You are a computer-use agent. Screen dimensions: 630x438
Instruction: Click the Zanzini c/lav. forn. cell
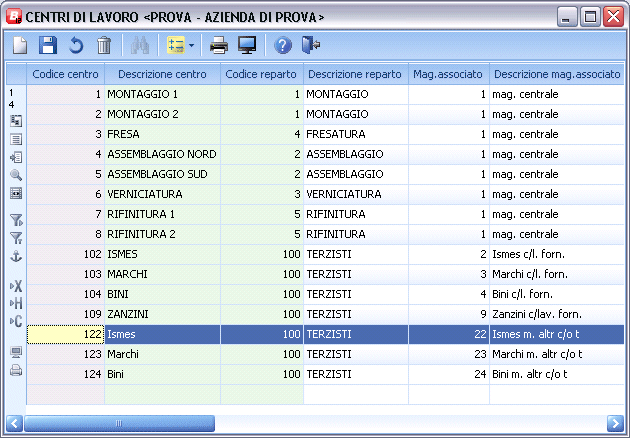557,314
